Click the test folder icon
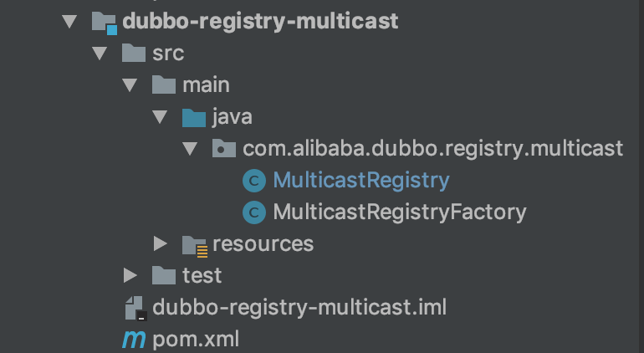644x353 pixels. coord(164,275)
